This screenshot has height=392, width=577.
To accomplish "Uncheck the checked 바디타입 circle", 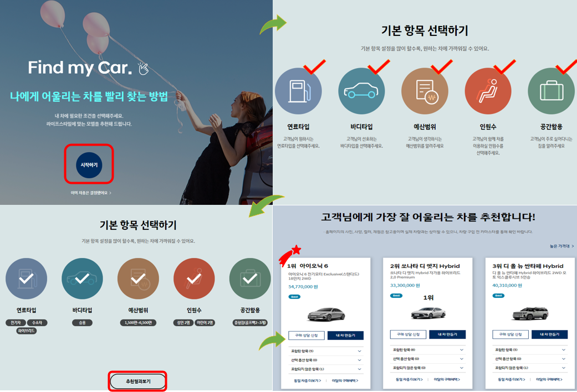I will (x=82, y=278).
